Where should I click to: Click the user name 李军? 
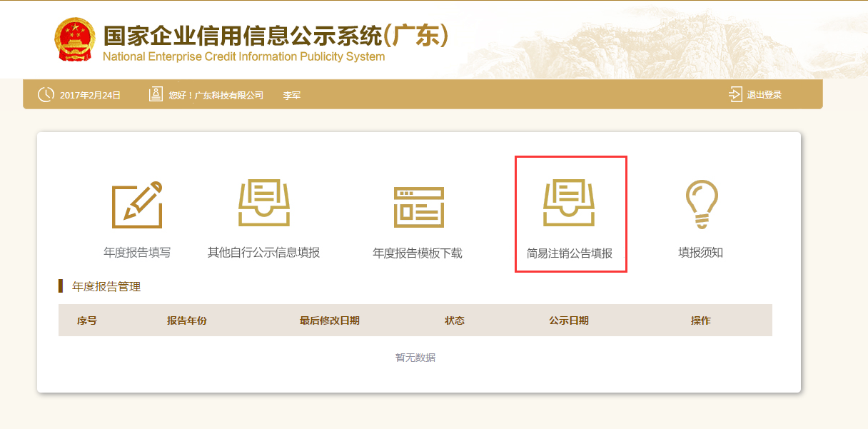click(291, 95)
